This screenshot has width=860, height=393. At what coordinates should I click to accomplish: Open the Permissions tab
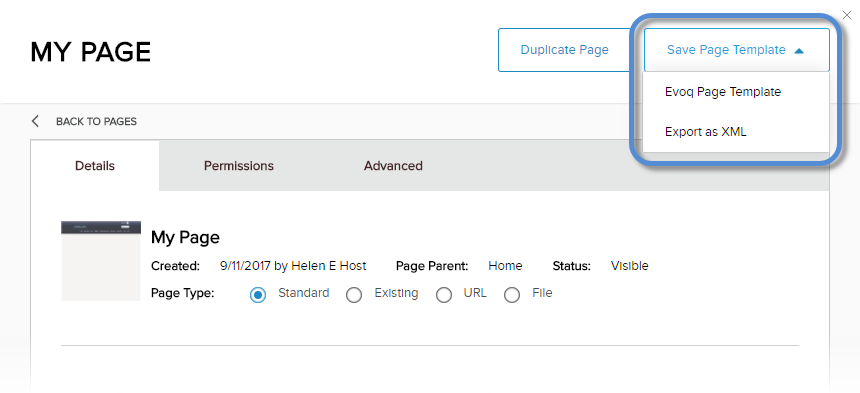coord(239,166)
